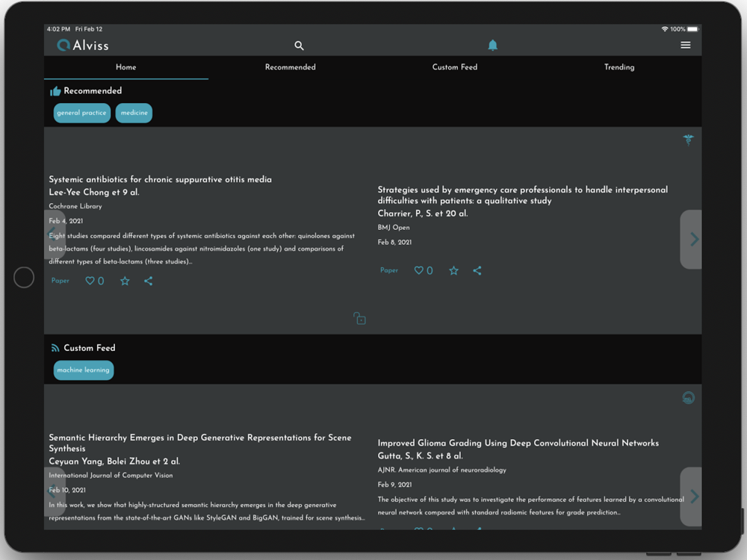Star the emergency care strategies paper

point(453,270)
